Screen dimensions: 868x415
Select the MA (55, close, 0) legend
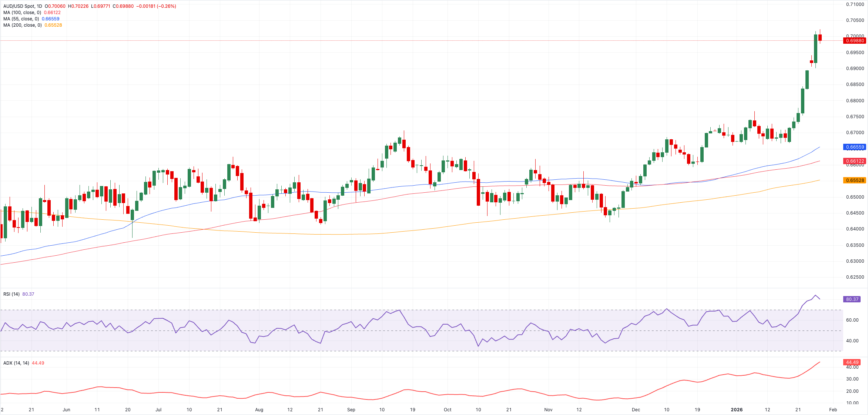(x=21, y=19)
